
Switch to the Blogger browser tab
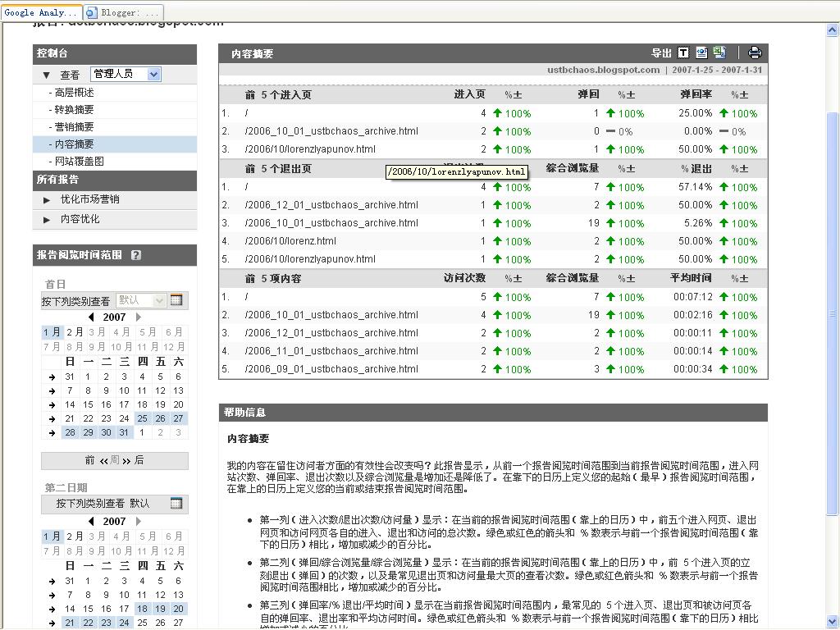tap(124, 12)
